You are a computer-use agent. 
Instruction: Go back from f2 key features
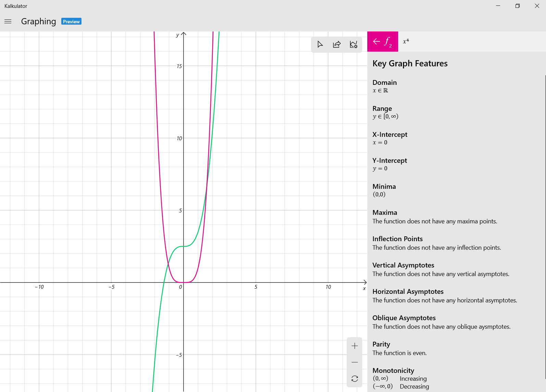click(383, 41)
